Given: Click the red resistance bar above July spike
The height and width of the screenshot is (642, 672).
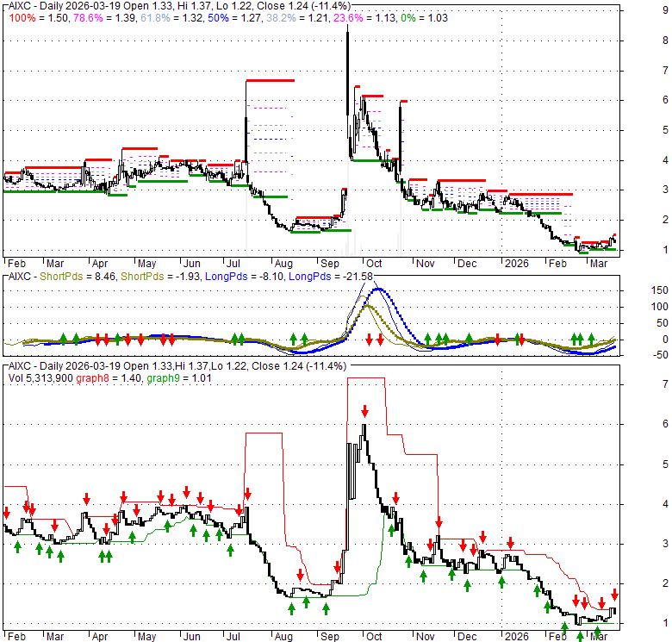Looking at the screenshot, I should pos(270,80).
